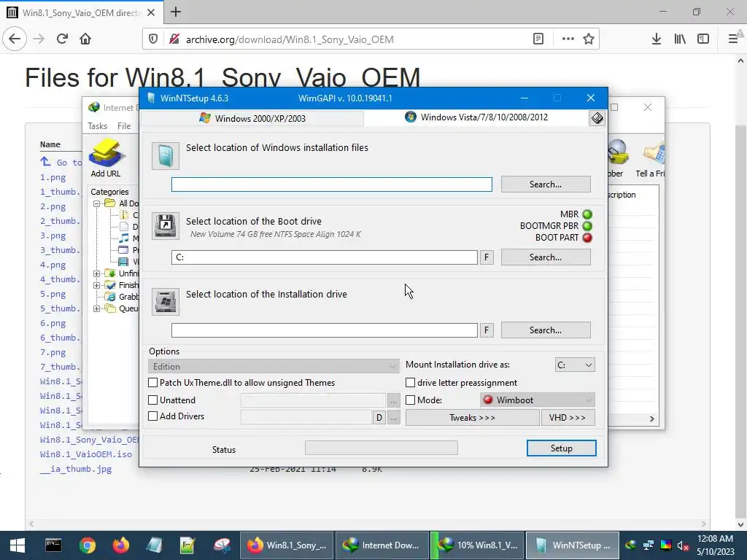Switch to Windows Vista/7/8/10/2008/2012 tab
This screenshot has height=560, width=747.
476,117
